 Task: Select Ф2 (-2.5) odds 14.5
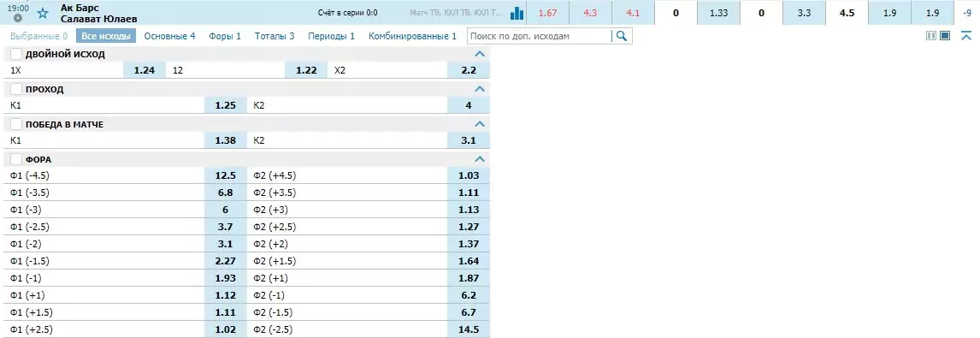point(469,329)
